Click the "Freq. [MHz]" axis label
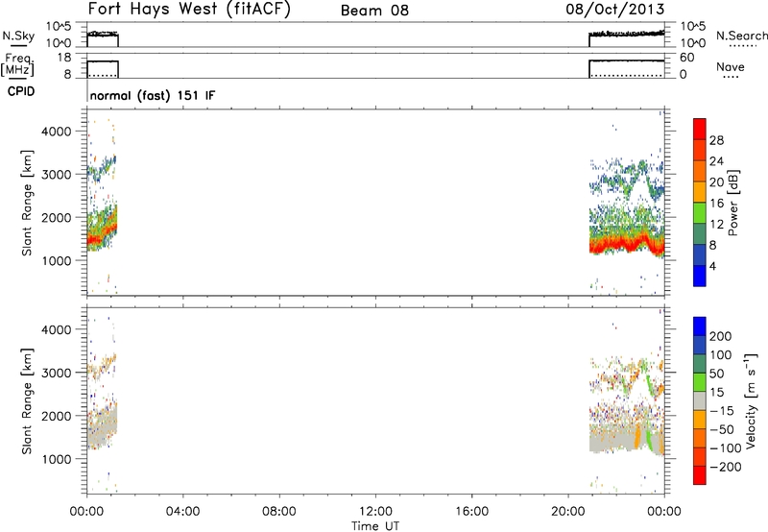This screenshot has height=532, width=768. point(17,64)
